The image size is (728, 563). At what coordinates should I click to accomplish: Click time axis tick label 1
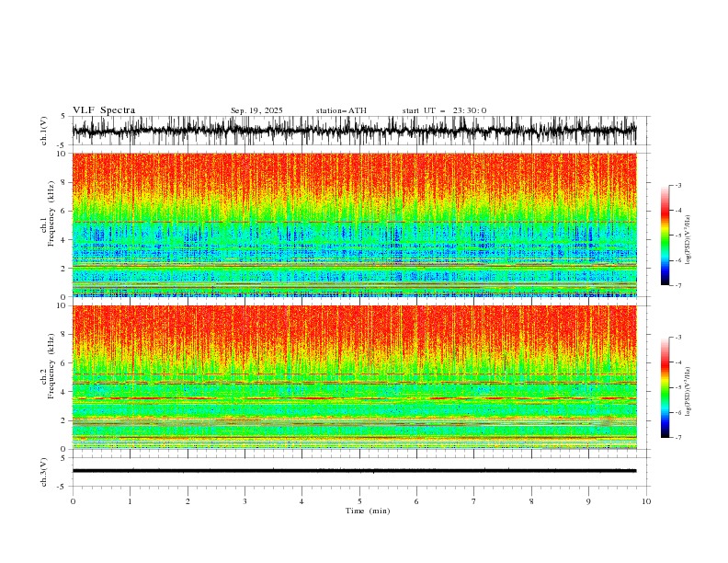(x=130, y=501)
